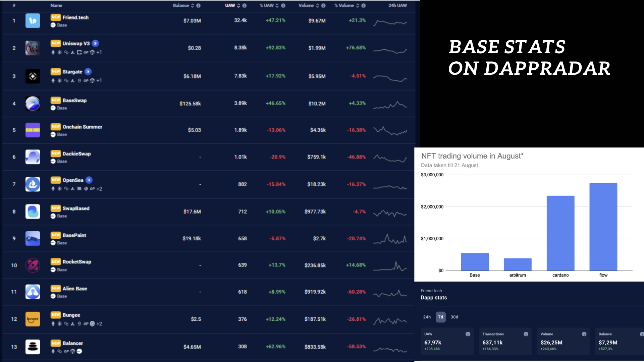The image size is (644, 362).
Task: Click the Uniswap V3 verified badge
Action: click(x=95, y=43)
